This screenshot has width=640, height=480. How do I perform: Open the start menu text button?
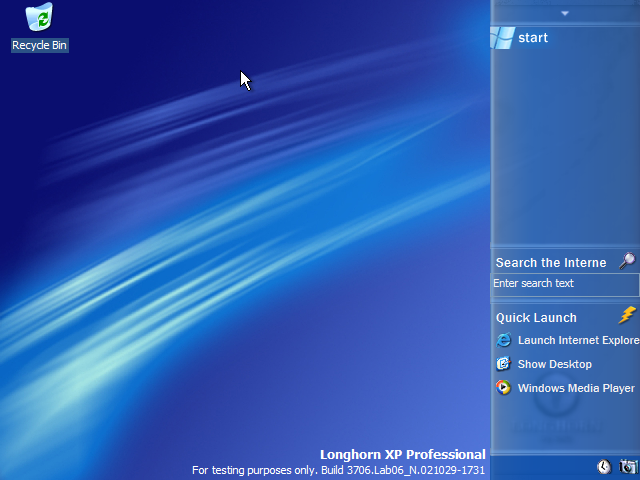coord(533,38)
